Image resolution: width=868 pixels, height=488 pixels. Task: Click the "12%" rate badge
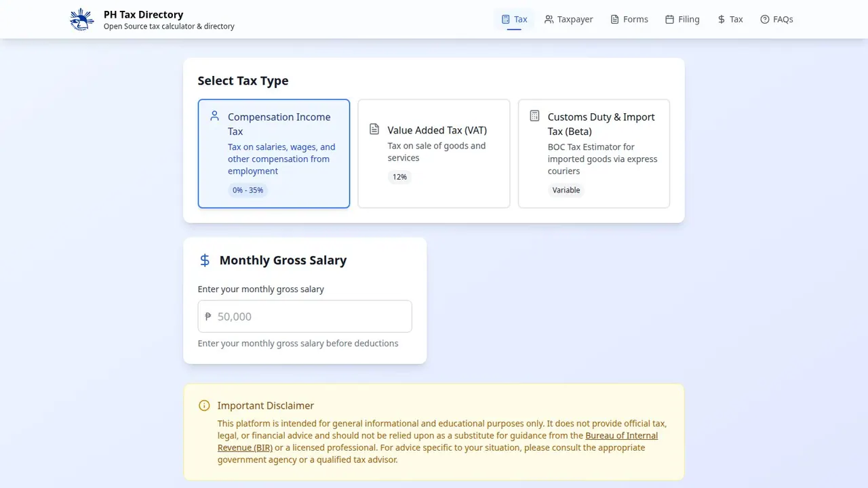(x=399, y=177)
